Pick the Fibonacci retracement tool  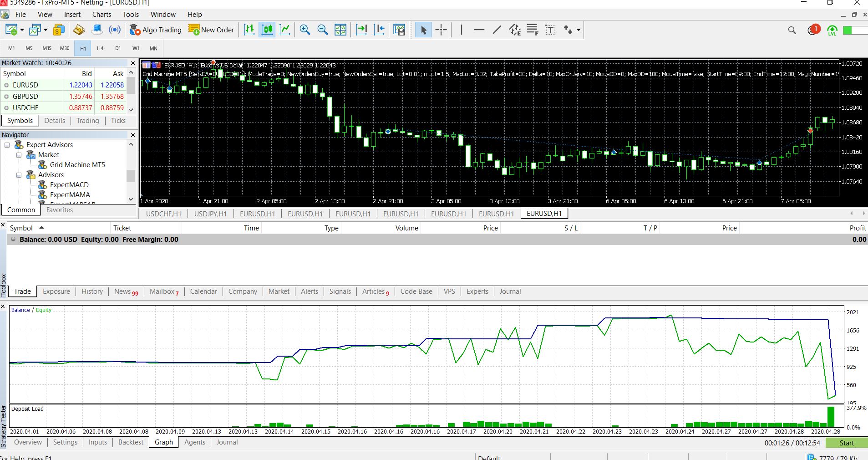(x=532, y=30)
